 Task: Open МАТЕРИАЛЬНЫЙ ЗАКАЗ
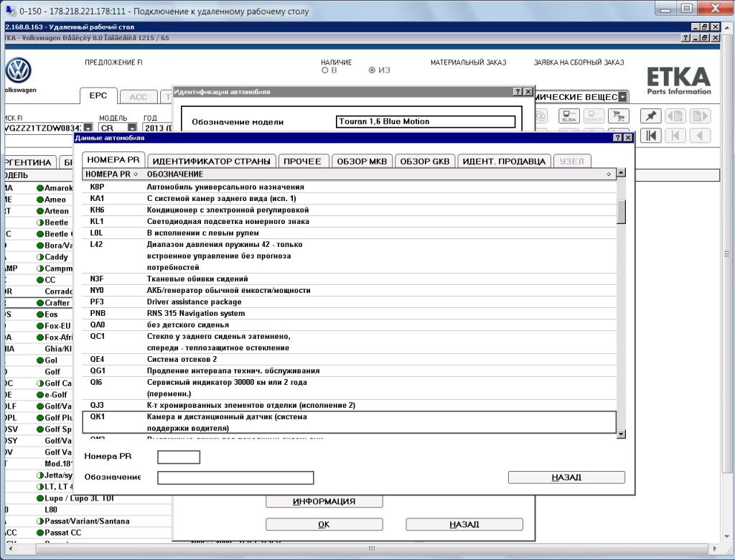[x=468, y=62]
